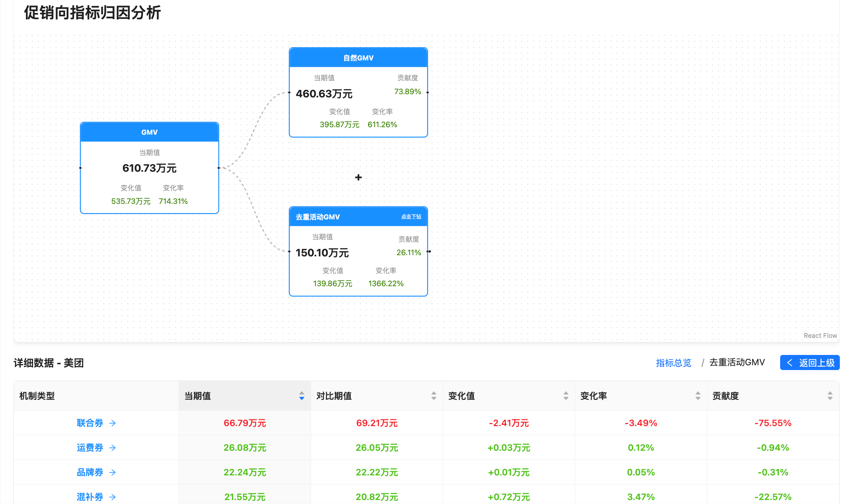
Task: Click the 返回上级 button
Action: [810, 362]
